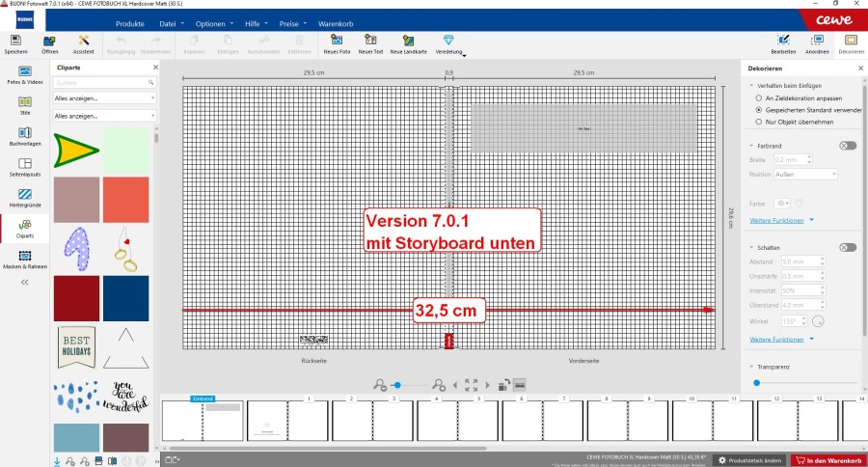Screen dimensions: 868x467
Task: Select Nur Objekt übernehmen option
Action: click(x=758, y=122)
